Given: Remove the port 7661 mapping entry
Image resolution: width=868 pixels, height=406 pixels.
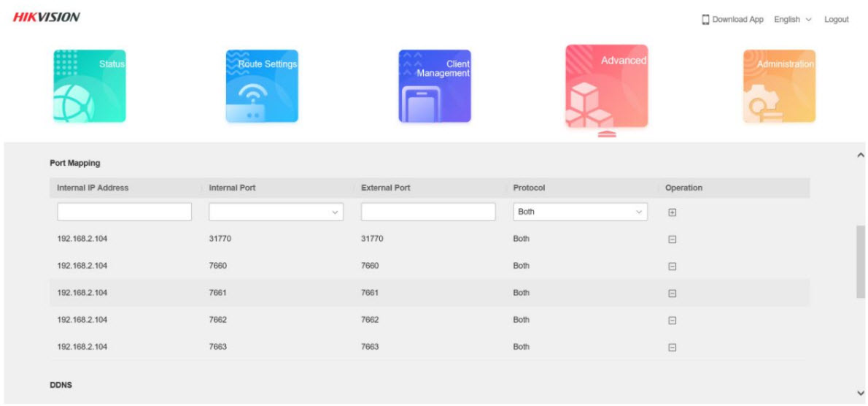Looking at the screenshot, I should click(673, 294).
